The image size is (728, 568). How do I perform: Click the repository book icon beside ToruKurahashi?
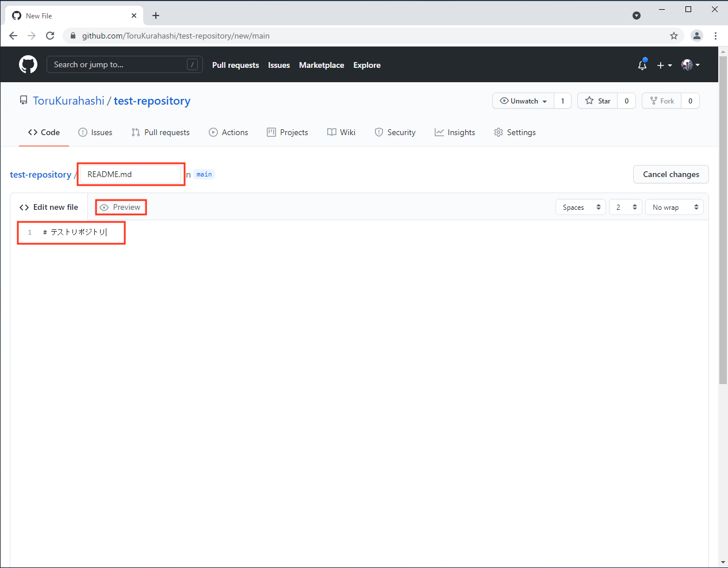pos(24,101)
